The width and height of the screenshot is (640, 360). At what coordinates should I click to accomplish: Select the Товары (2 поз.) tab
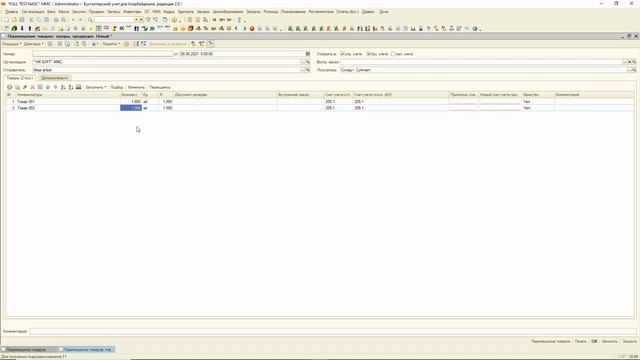click(20, 78)
